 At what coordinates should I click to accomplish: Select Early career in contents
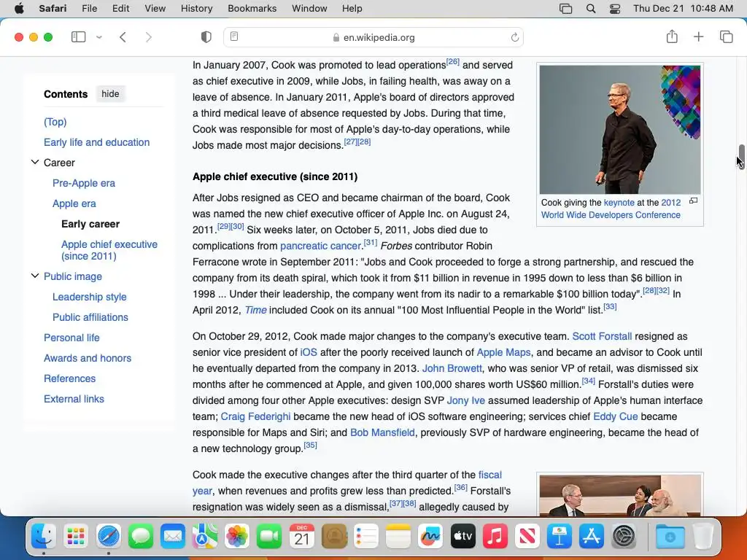click(90, 225)
